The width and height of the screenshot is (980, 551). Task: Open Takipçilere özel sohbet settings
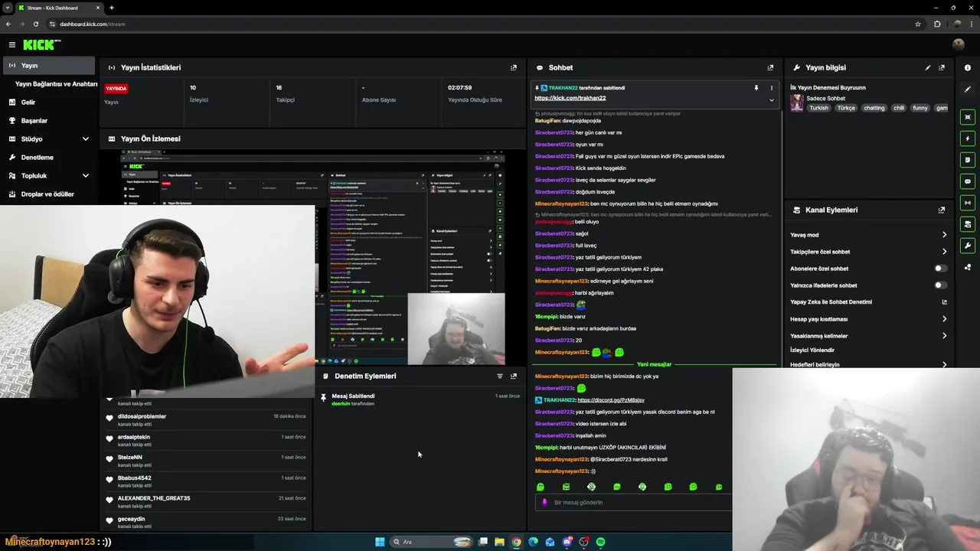click(869, 252)
